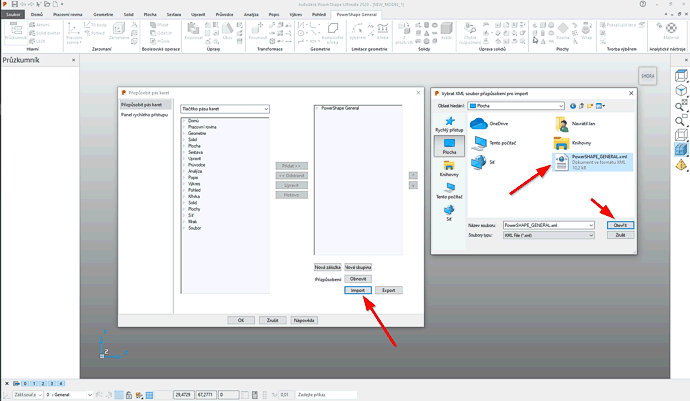Click the Up one level icon in the file dialog
690x401 pixels.
[581, 106]
